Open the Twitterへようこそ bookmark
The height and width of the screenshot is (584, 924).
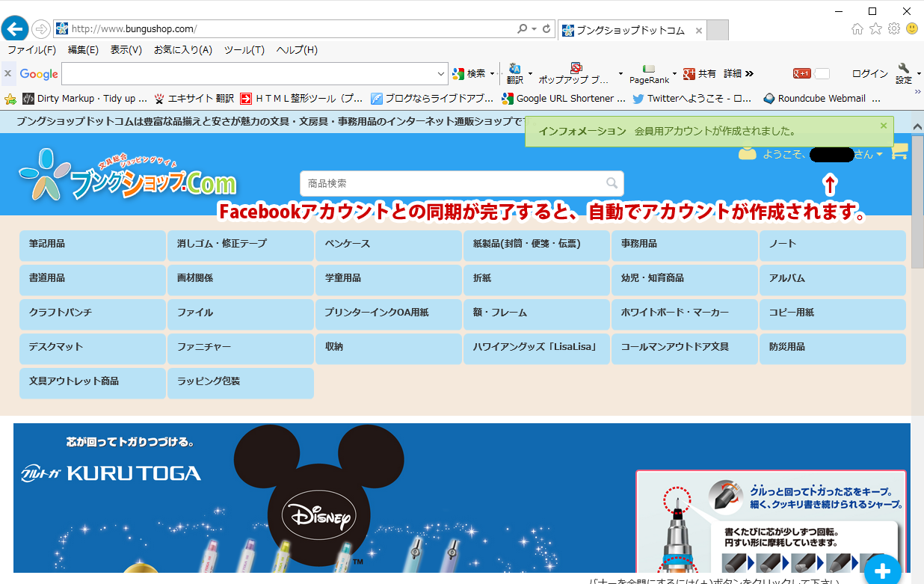point(692,98)
